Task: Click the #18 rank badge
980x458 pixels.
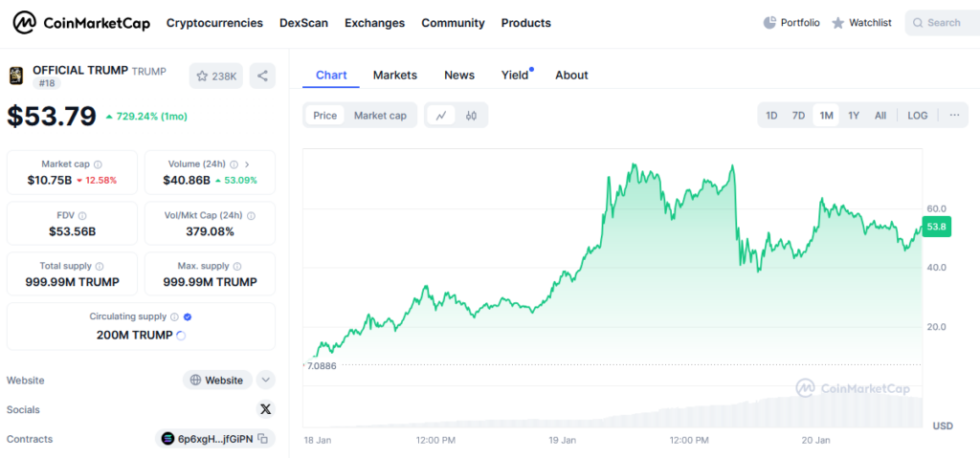Action: coord(47,84)
